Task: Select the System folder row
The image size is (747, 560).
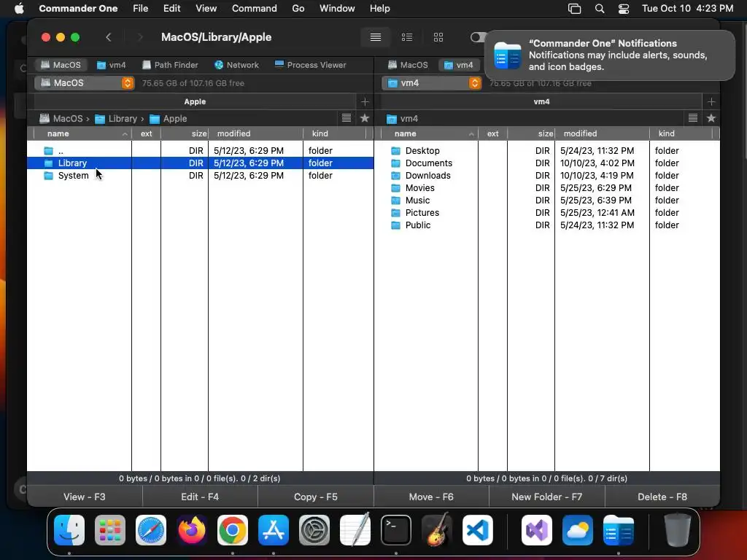Action: click(x=200, y=175)
